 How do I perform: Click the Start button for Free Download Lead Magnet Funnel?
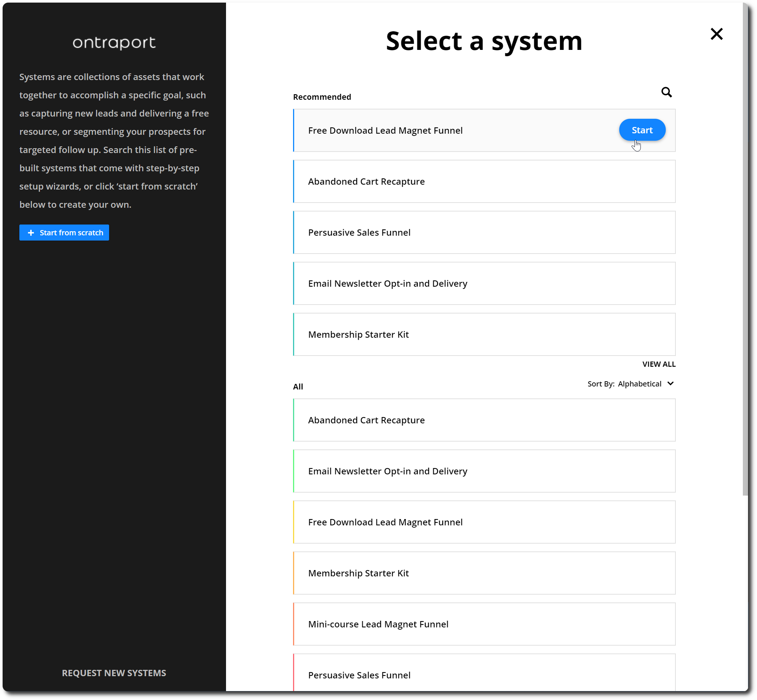pyautogui.click(x=642, y=130)
